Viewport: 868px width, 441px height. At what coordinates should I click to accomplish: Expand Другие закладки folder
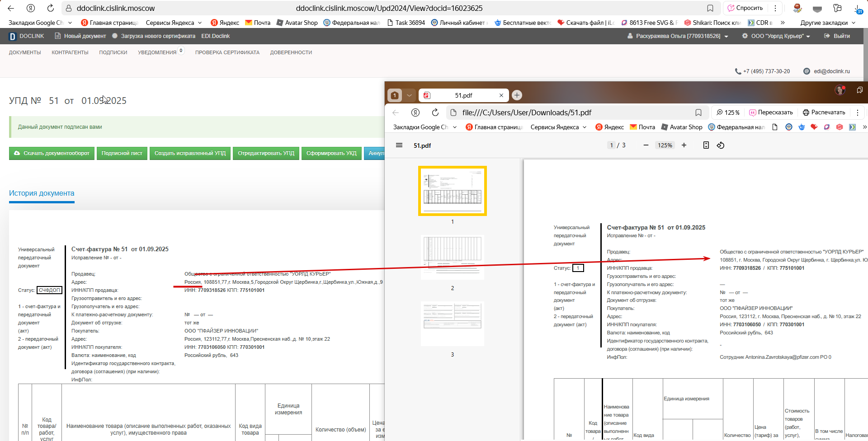828,23
